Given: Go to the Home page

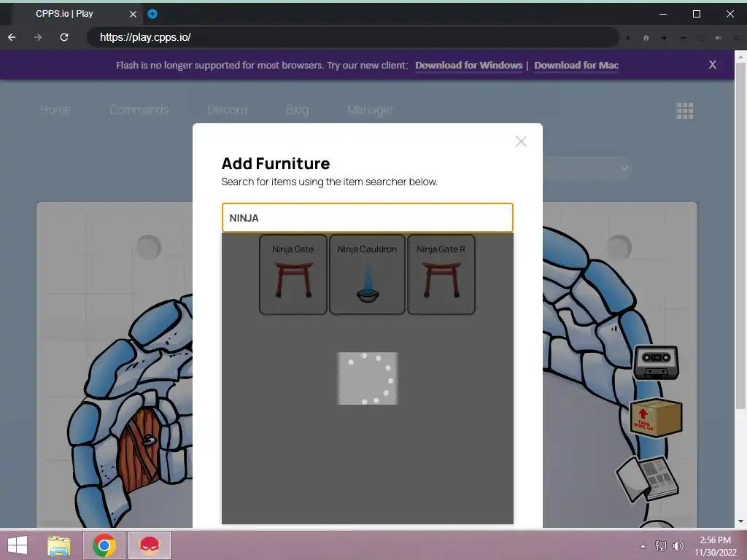Looking at the screenshot, I should point(55,110).
